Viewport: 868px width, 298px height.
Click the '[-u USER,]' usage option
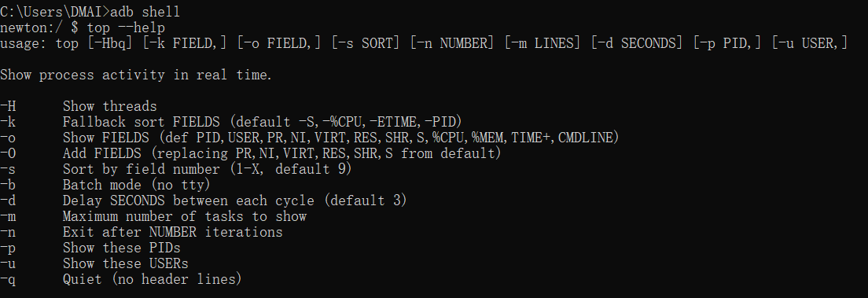tap(810, 42)
